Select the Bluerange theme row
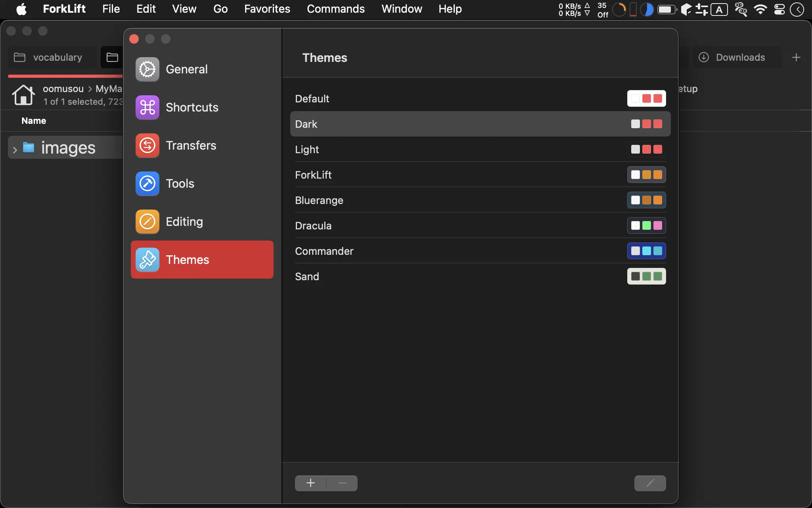This screenshot has width=812, height=508. (x=480, y=200)
